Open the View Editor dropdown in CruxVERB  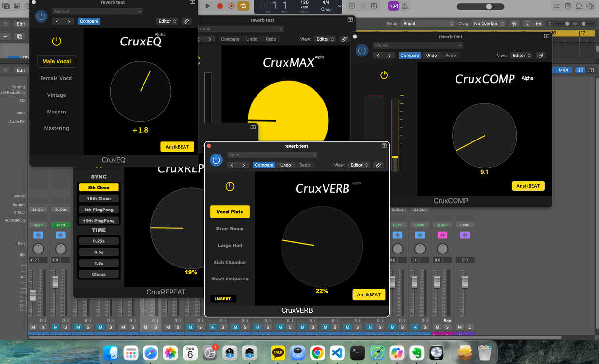358,165
